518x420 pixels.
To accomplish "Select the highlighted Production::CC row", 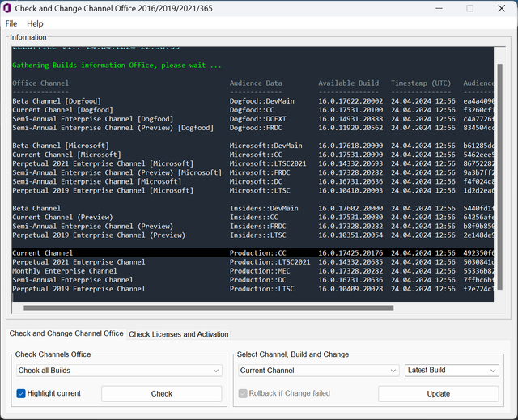I will tap(253, 253).
